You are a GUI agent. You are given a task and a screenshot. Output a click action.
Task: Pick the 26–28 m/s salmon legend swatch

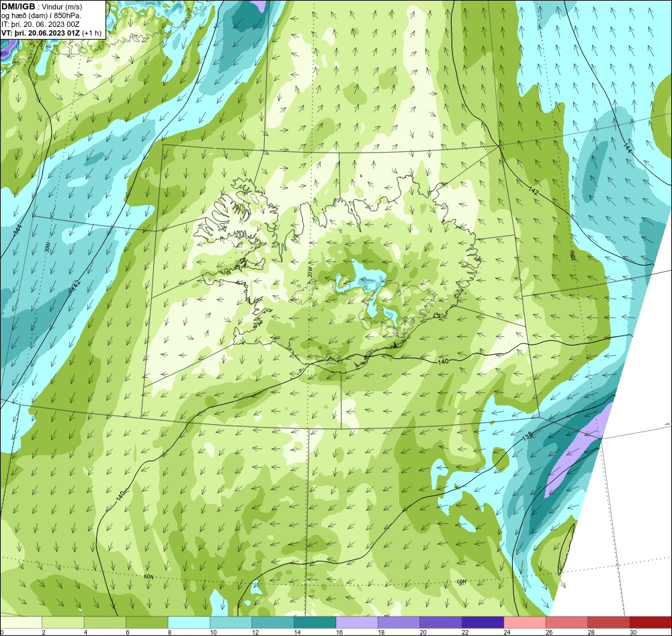(x=567, y=623)
